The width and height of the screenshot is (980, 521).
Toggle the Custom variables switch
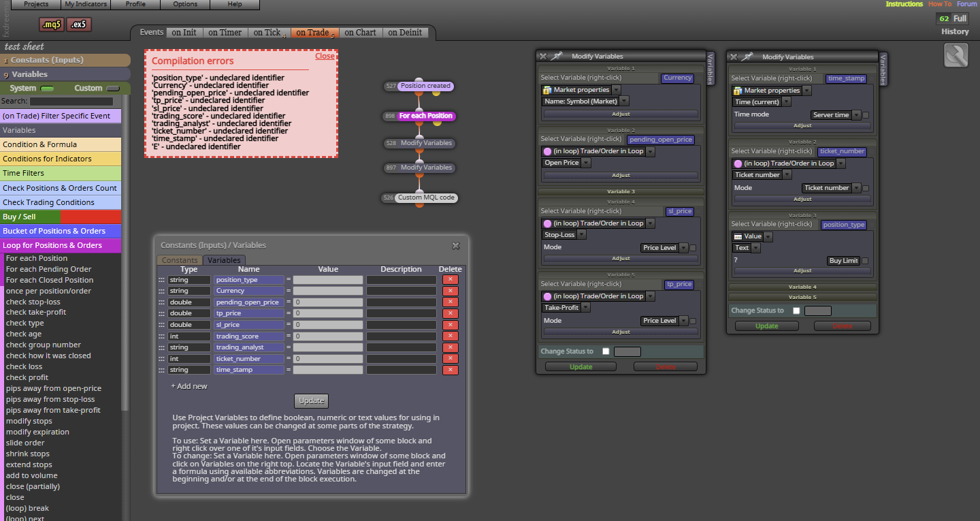pos(113,89)
